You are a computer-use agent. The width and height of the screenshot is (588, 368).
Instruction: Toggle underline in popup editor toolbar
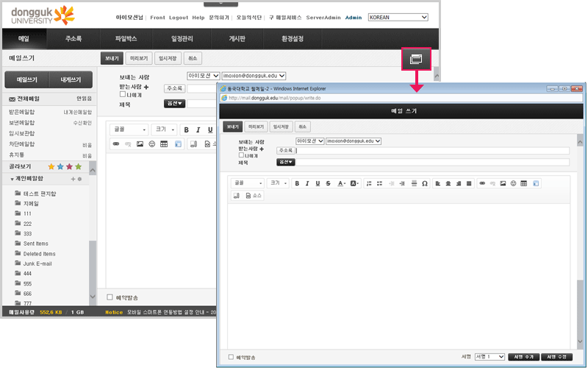pyautogui.click(x=318, y=183)
